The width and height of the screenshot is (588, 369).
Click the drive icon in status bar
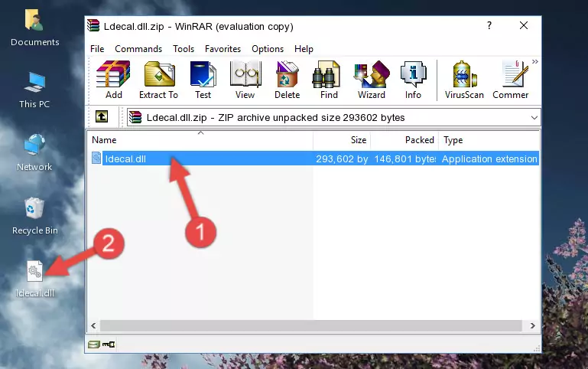tap(94, 345)
